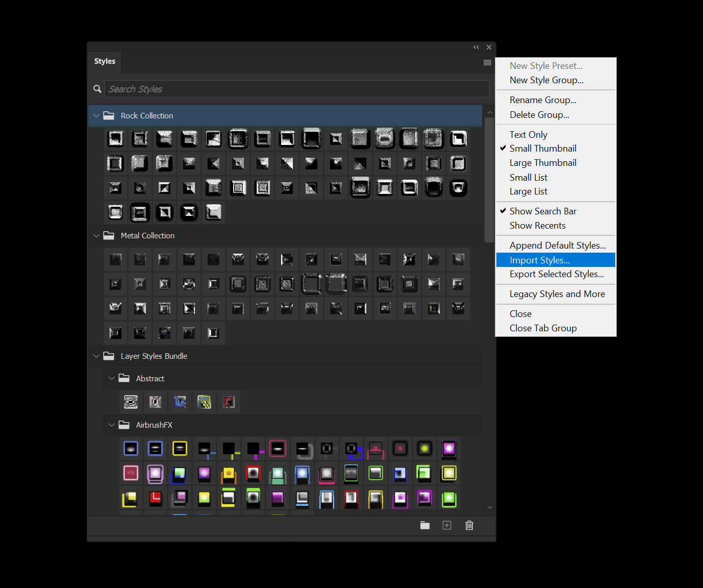Viewport: 703px width, 588px height.
Task: Select the first style thumbnail in Abstract group
Action: [131, 402]
